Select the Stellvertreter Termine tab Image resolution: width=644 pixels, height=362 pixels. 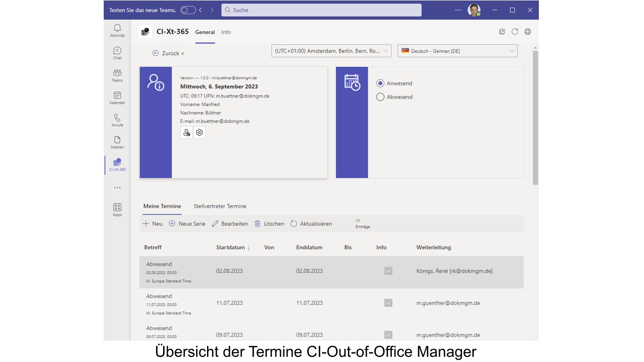pos(220,206)
